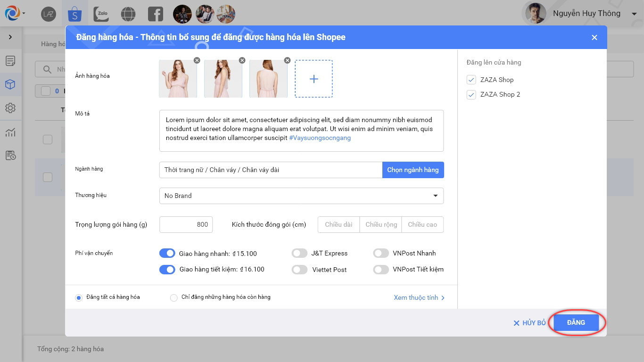Click the first round page avatar
Screen dimensions: 644x362
coord(182,14)
